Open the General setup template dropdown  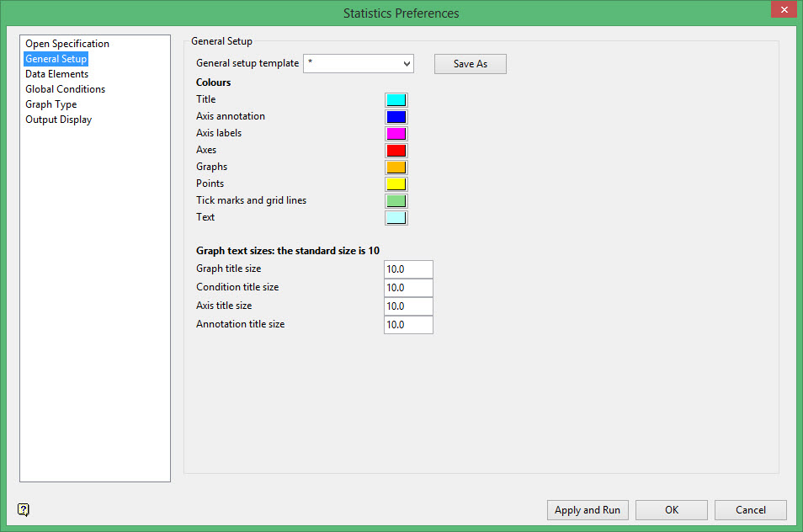(359, 64)
